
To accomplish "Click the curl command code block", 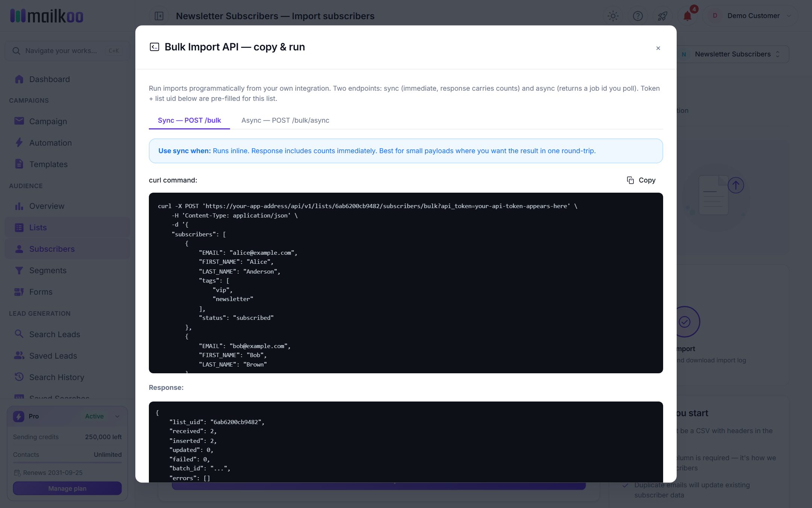I will (x=406, y=283).
